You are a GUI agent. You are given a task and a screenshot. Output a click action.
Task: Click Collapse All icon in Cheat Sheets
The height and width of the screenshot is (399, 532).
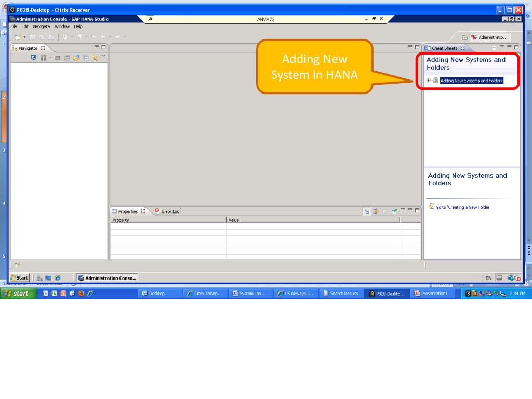click(494, 48)
